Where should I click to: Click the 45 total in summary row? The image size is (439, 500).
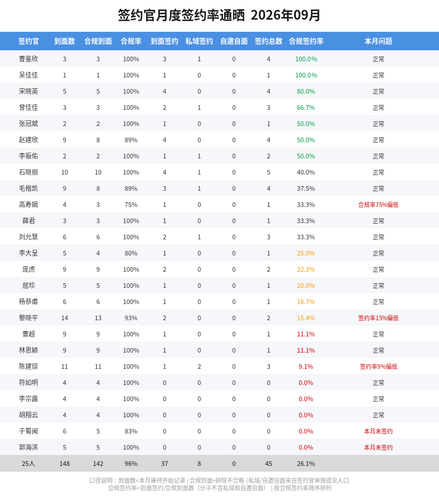click(268, 464)
